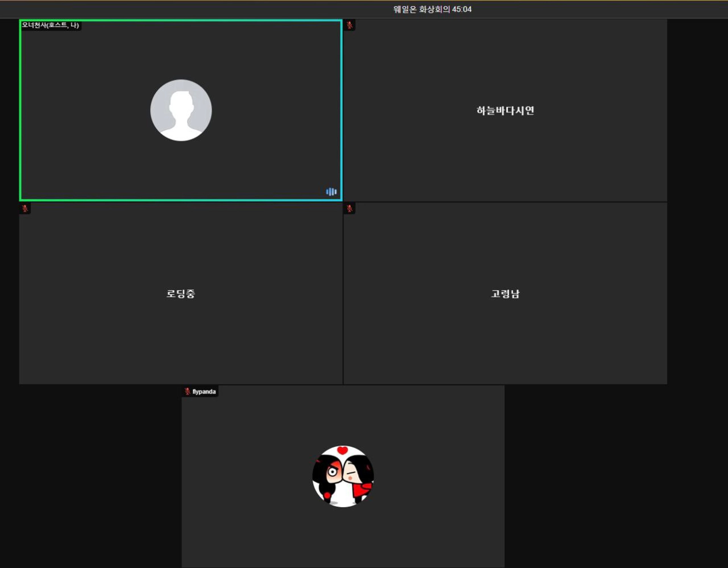
Task: Click the flypanda name label
Action: (x=204, y=392)
